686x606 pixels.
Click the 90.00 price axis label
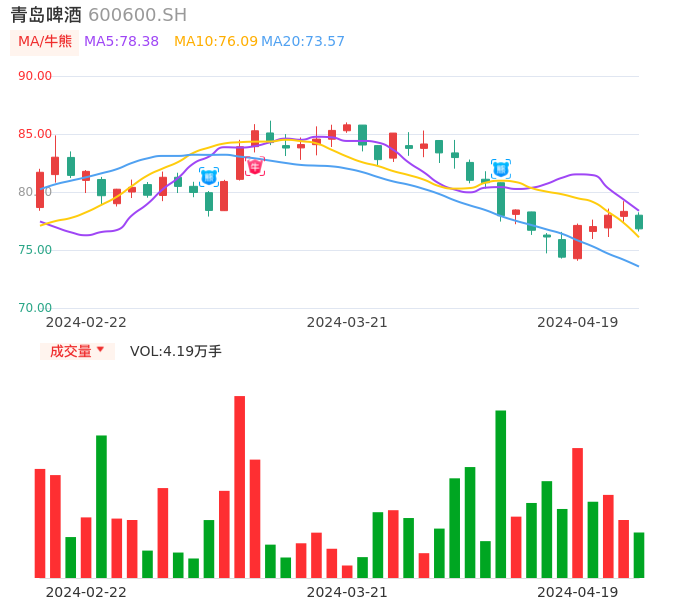(35, 76)
